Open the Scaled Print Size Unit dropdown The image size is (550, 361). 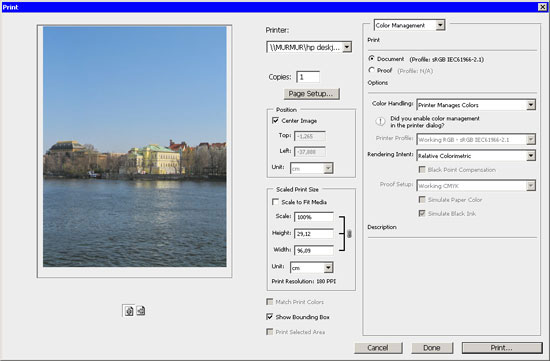tap(328, 268)
